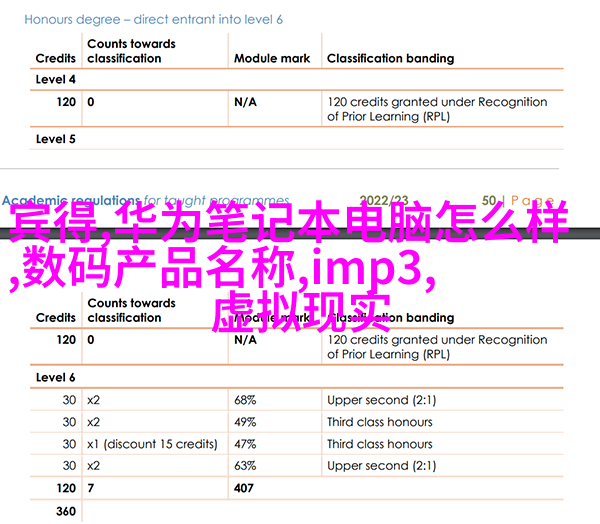Click the "x2" cell in the 63% row

pyautogui.click(x=93, y=466)
